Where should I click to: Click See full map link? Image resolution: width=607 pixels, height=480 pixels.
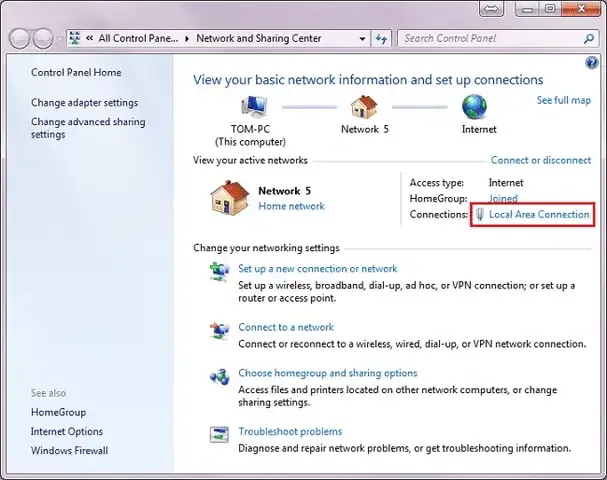(x=563, y=101)
